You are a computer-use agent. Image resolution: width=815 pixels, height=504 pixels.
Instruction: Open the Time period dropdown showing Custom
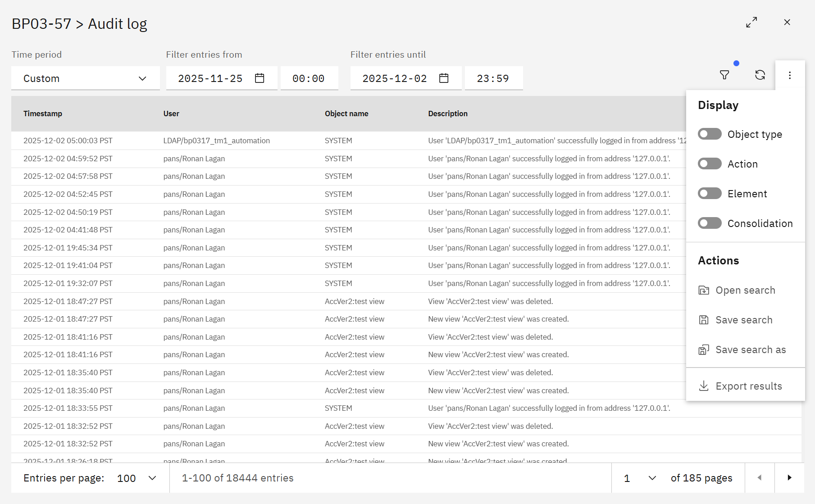tap(85, 78)
